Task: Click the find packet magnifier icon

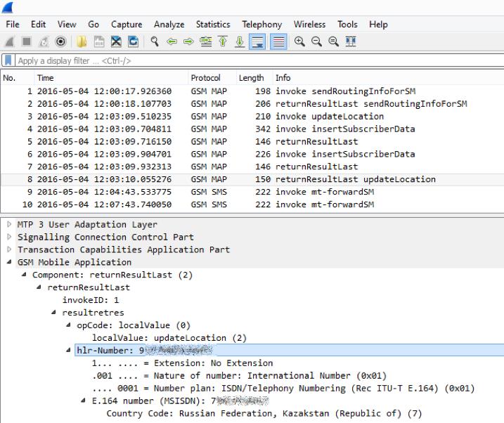Action: [x=155, y=42]
